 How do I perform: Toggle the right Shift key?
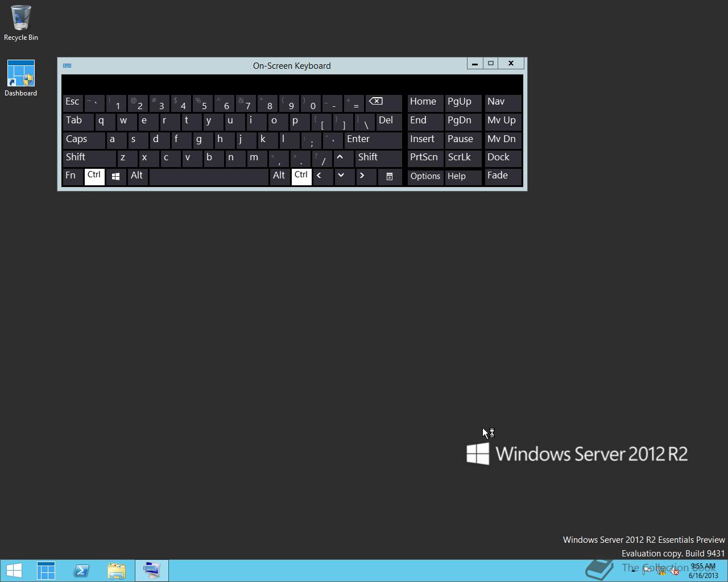378,158
